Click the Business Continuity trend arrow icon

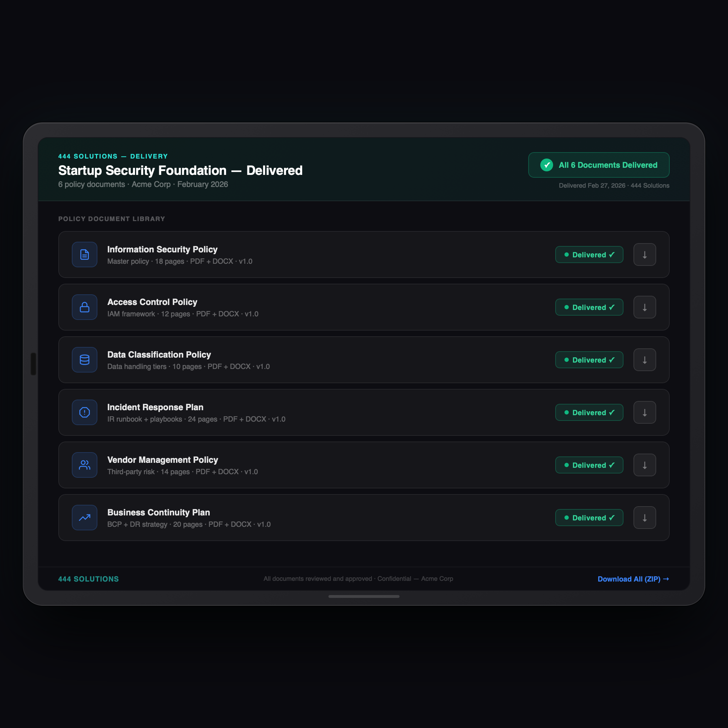pos(84,517)
